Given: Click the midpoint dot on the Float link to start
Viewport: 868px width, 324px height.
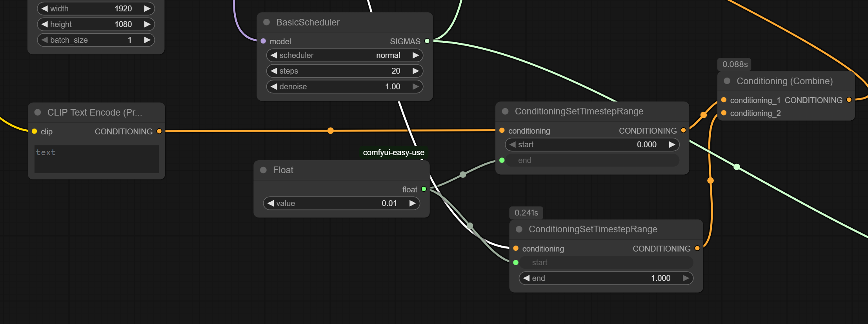Looking at the screenshot, I should click(x=470, y=226).
